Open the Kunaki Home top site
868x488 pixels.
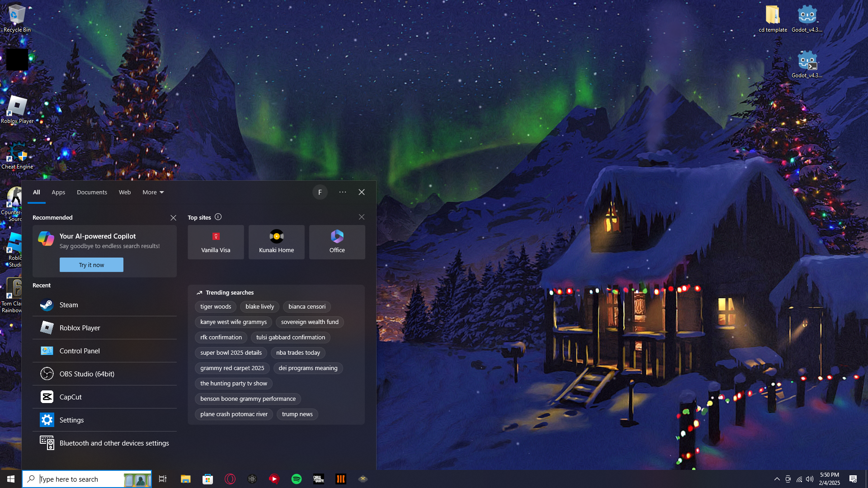point(276,242)
